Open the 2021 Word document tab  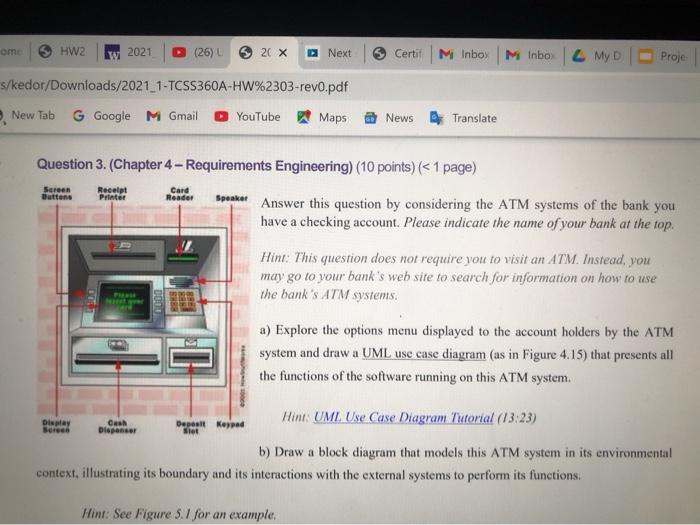point(130,52)
